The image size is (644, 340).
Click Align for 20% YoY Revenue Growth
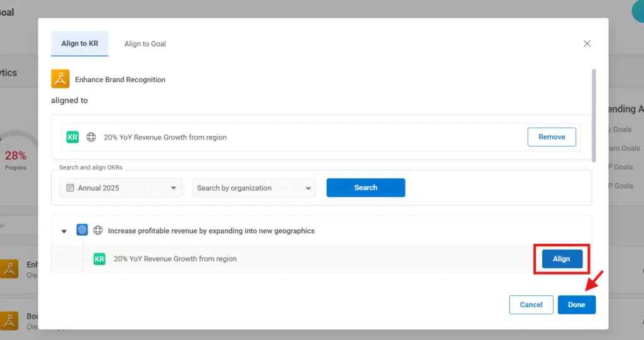point(561,259)
